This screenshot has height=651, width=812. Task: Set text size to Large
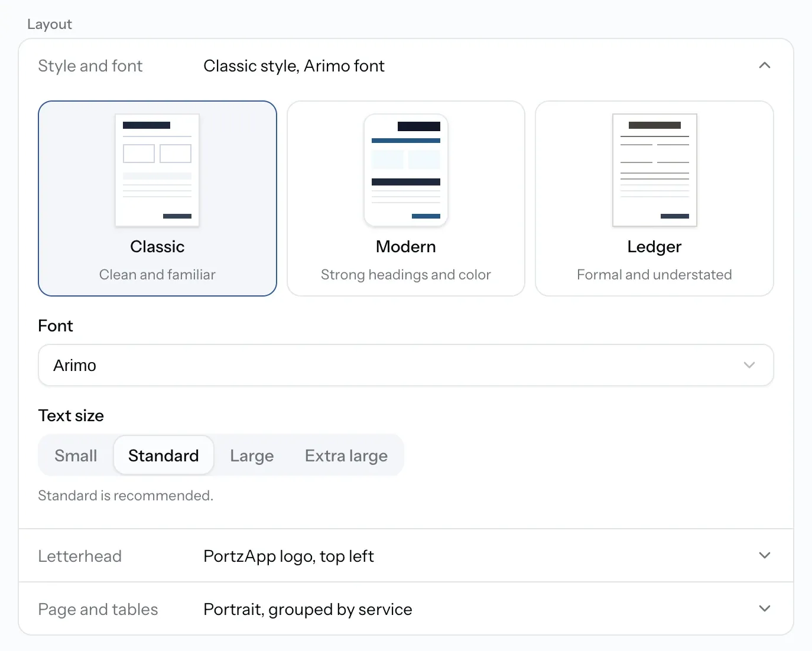pos(252,455)
